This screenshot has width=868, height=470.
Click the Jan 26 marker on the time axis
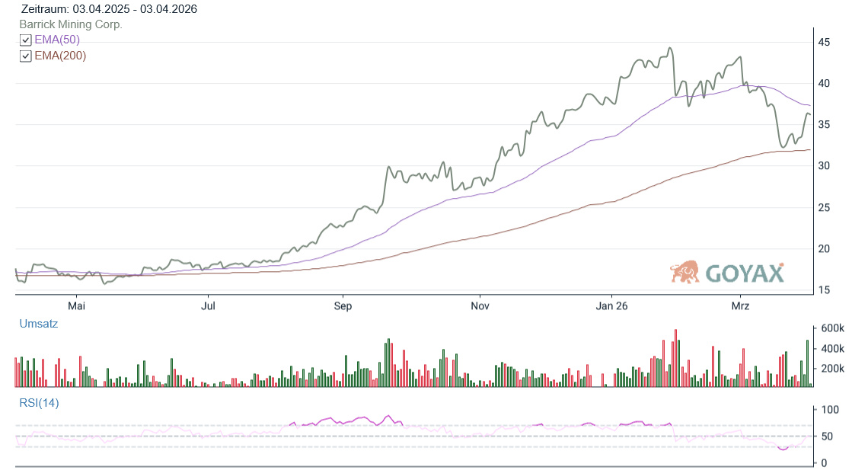click(x=611, y=306)
